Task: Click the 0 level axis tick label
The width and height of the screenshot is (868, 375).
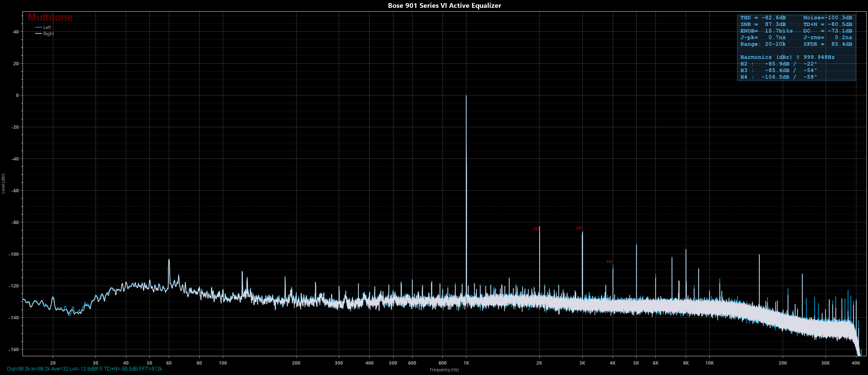Action: (x=17, y=95)
